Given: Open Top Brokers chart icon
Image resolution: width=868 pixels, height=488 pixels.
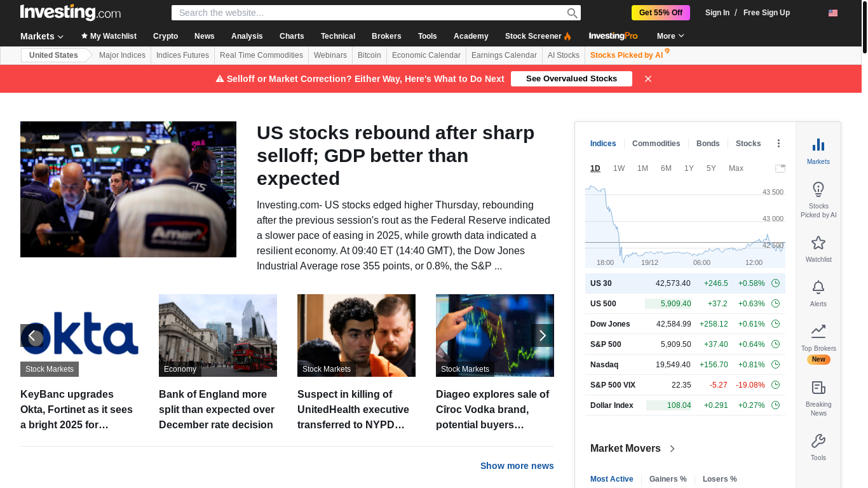Looking at the screenshot, I should pyautogui.click(x=818, y=331).
